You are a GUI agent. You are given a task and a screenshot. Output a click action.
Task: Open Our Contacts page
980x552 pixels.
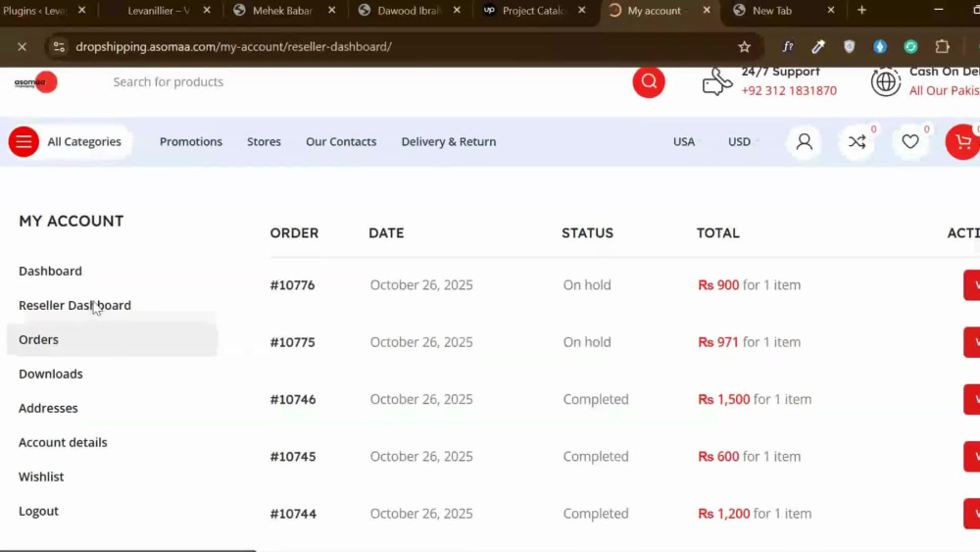click(341, 142)
